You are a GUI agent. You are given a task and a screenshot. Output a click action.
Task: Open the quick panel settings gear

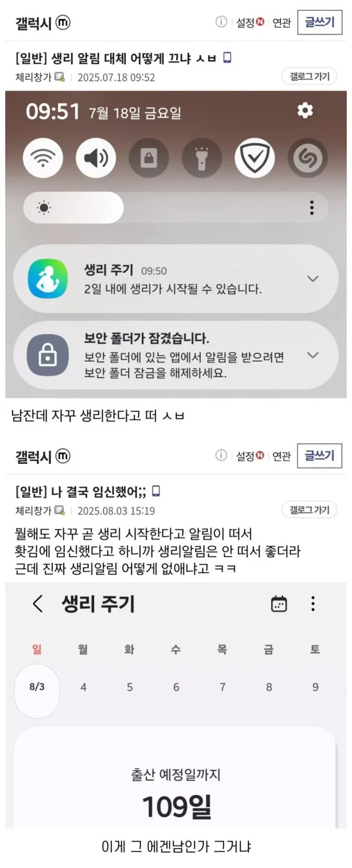[x=305, y=110]
